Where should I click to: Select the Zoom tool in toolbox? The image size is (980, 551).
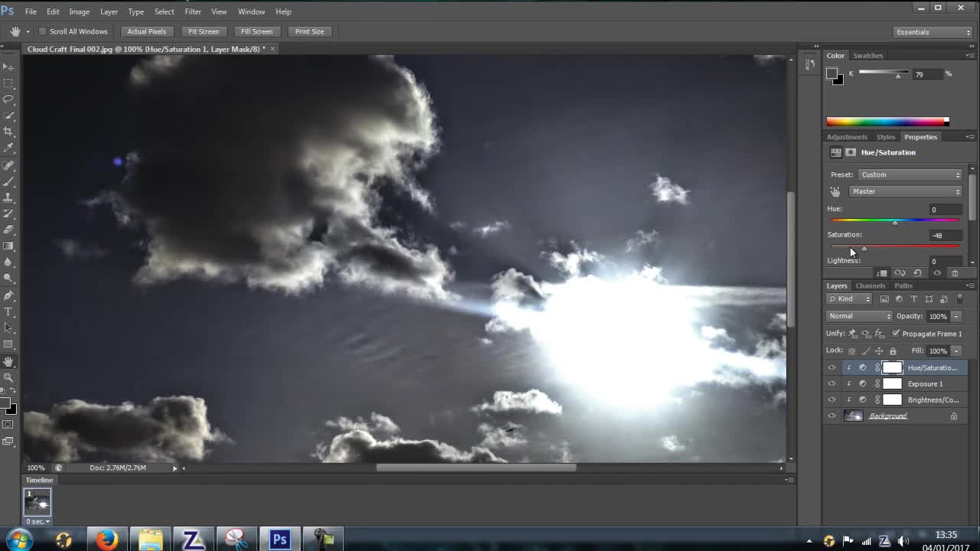click(8, 377)
